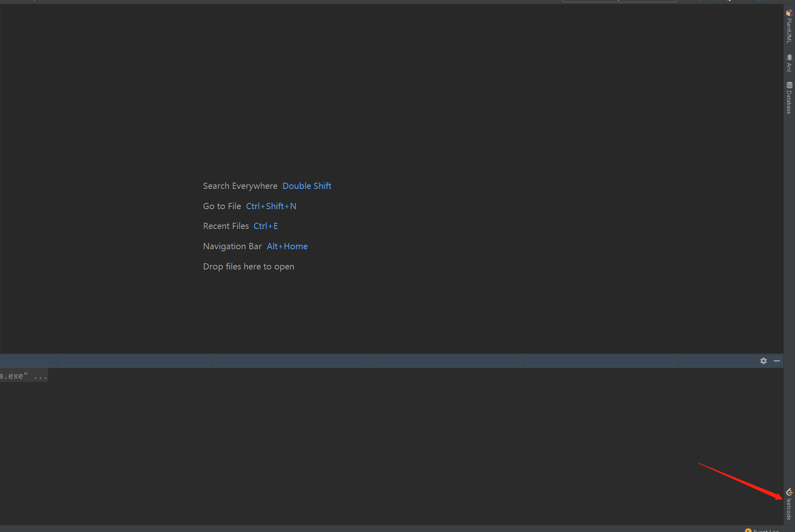Click the "Double Shift" shortcut link
This screenshot has width=795, height=532.
[307, 186]
